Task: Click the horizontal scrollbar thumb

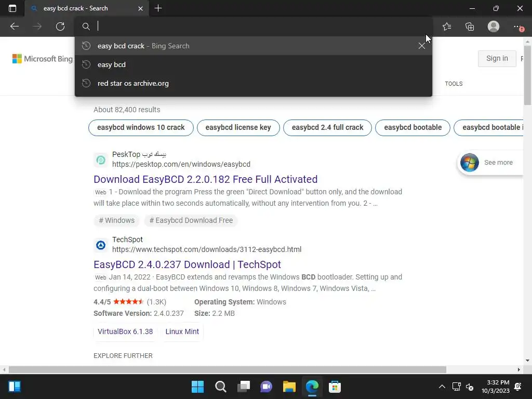Action: (x=228, y=369)
